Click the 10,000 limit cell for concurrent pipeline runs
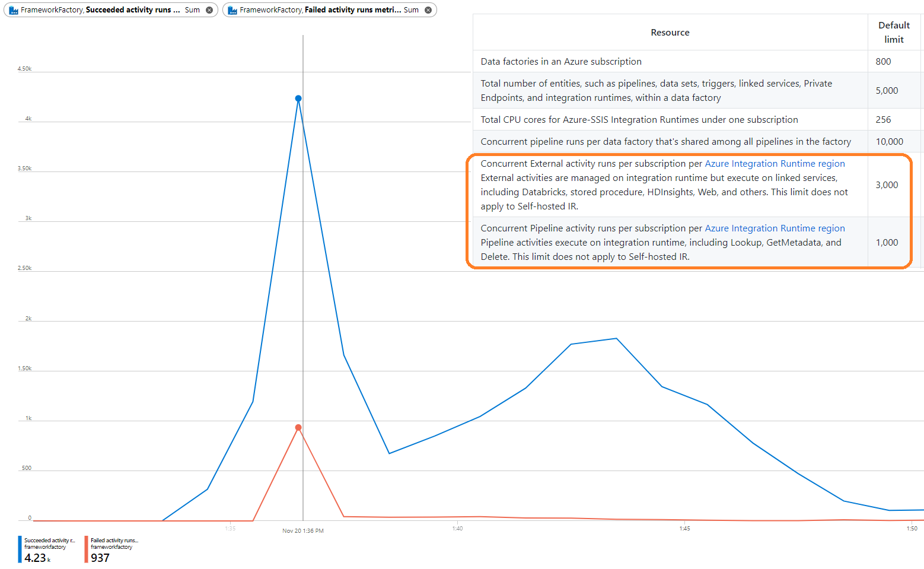The image size is (924, 569). click(x=889, y=142)
